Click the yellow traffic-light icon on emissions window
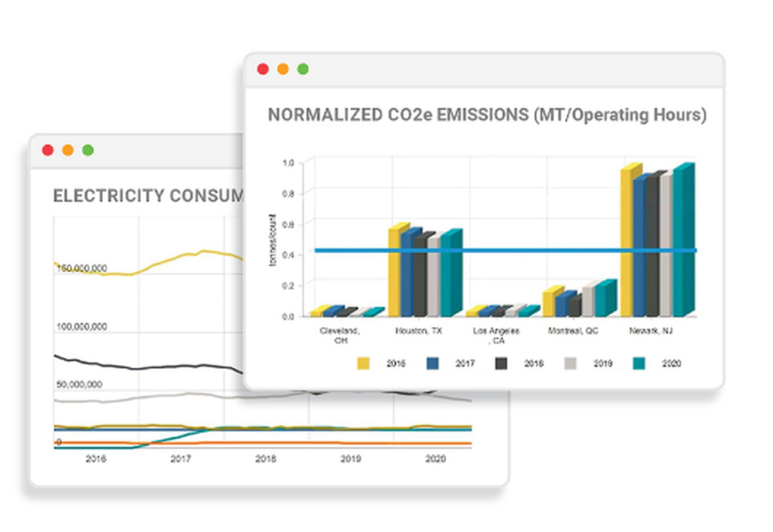Viewport: 773px width, 532px height. coord(284,68)
